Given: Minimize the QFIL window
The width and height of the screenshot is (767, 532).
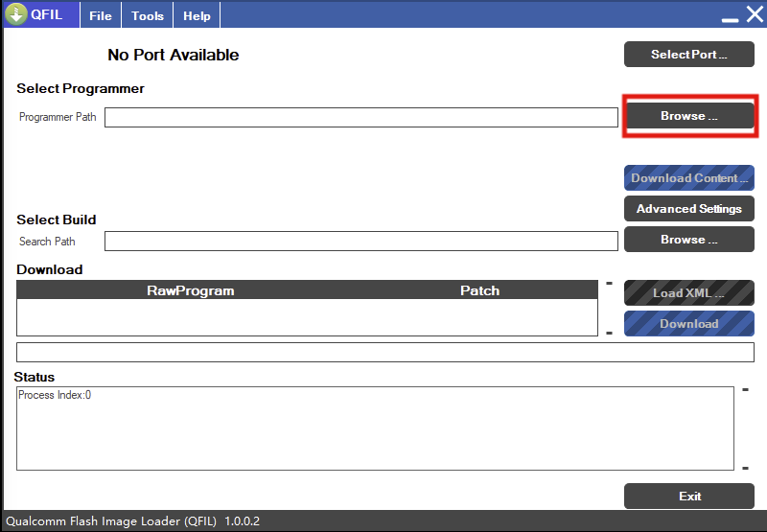Looking at the screenshot, I should (x=730, y=19).
